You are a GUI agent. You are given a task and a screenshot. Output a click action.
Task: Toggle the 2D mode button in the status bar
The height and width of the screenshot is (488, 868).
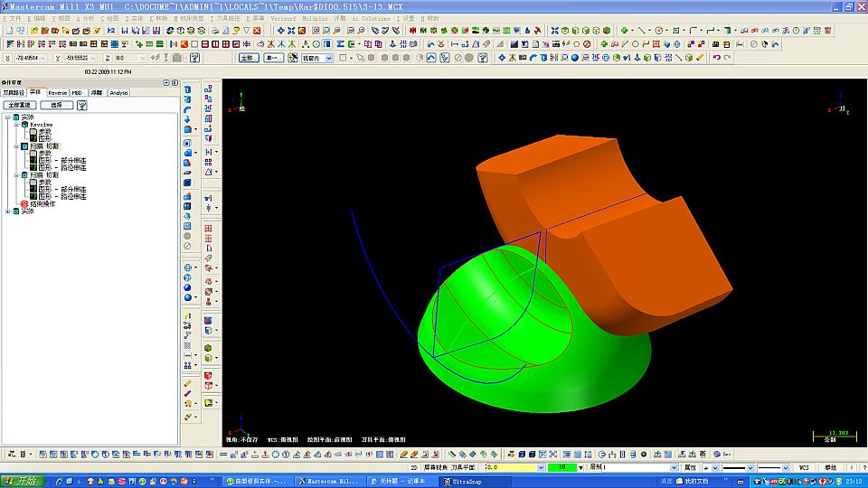tap(414, 467)
